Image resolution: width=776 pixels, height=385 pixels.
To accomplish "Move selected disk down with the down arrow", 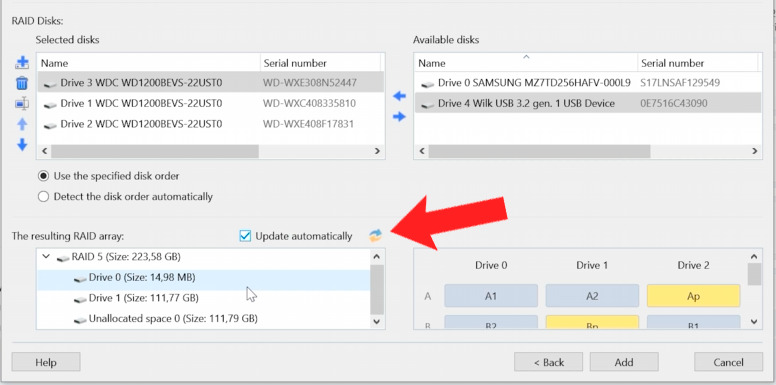I will pyautogui.click(x=22, y=144).
